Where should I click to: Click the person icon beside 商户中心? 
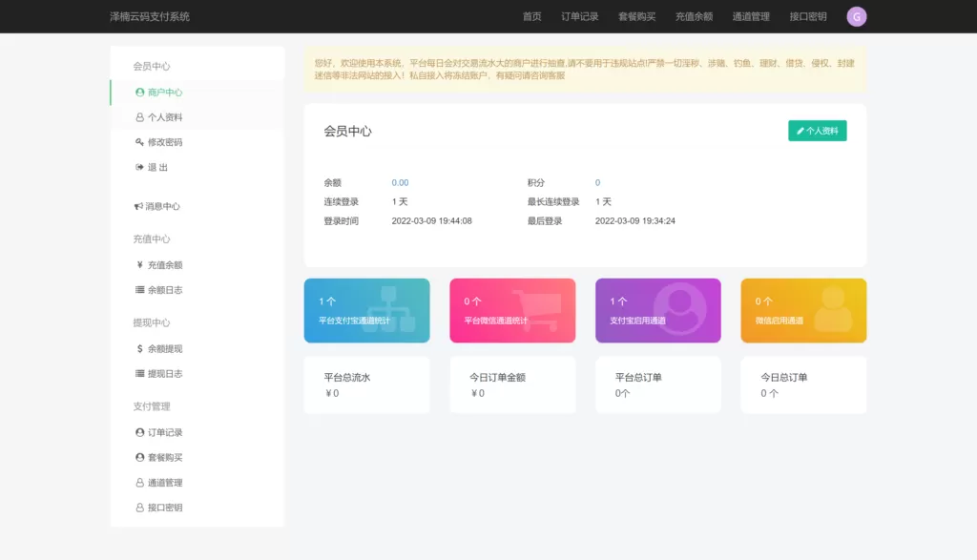[140, 93]
